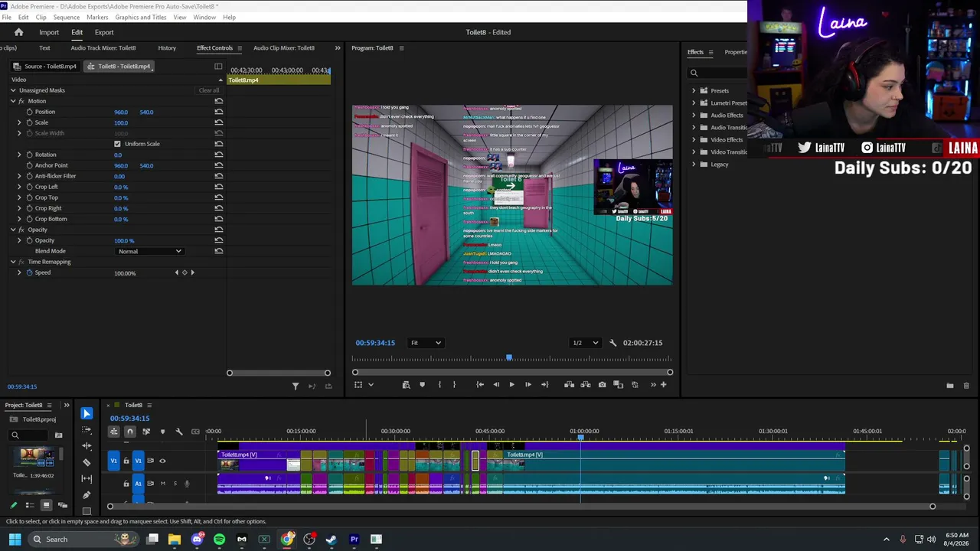This screenshot has height=551, width=980.
Task: Open the Fit zoom level dropdown
Action: [x=426, y=343]
